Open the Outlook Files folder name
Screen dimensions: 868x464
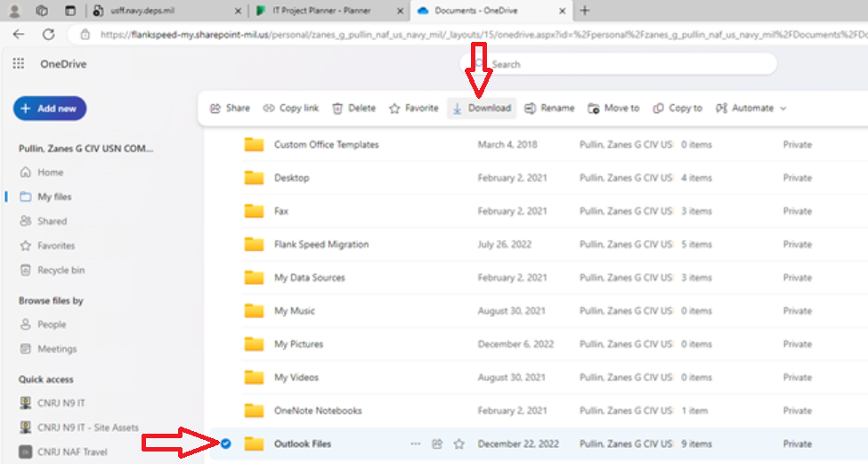coord(303,444)
